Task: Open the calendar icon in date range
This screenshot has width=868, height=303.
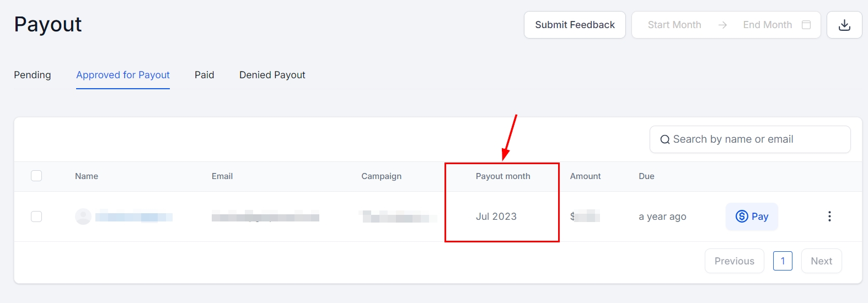Action: pyautogui.click(x=806, y=25)
